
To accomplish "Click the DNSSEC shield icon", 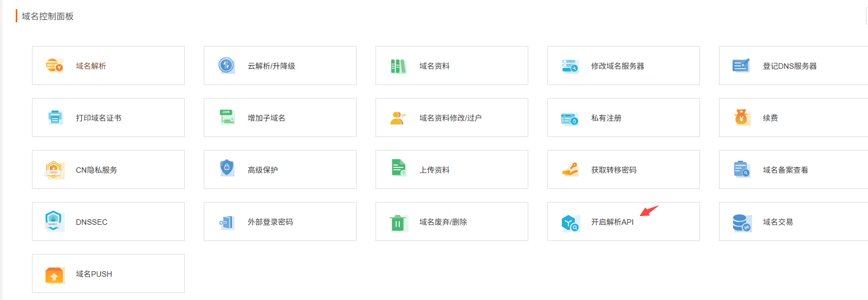I will 53,221.
